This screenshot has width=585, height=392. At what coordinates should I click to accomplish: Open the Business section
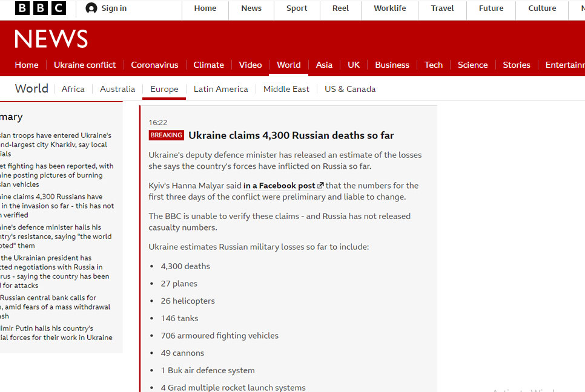coord(392,65)
